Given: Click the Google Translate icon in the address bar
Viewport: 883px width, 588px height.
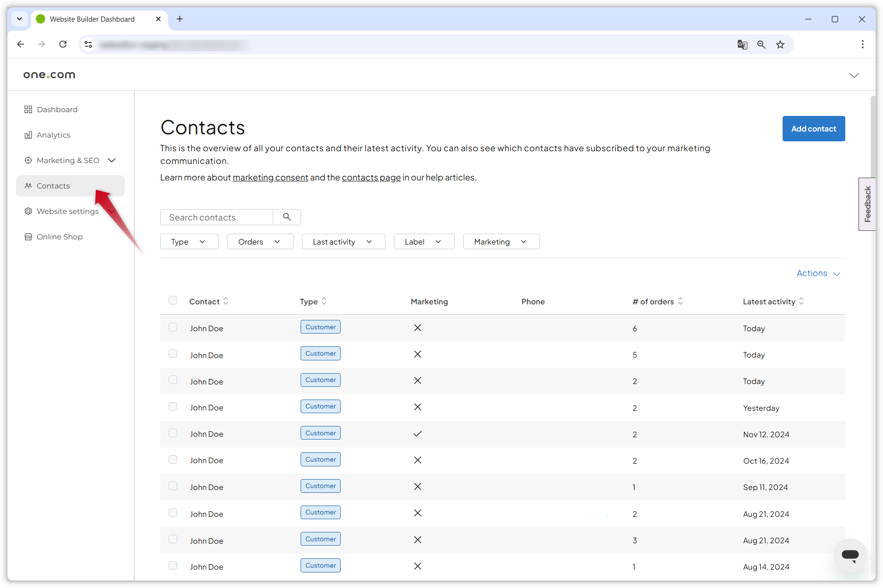Looking at the screenshot, I should [x=743, y=44].
